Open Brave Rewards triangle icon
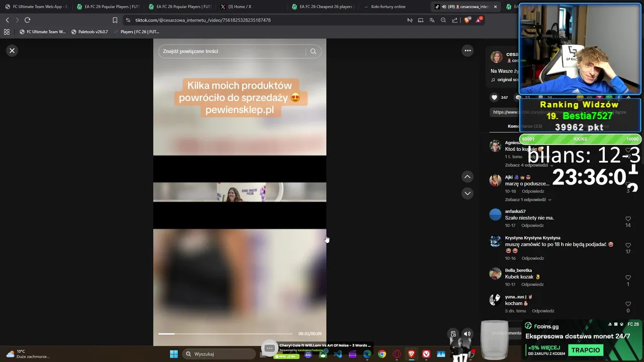Screen dimensions: 644x362 [x=479, y=20]
